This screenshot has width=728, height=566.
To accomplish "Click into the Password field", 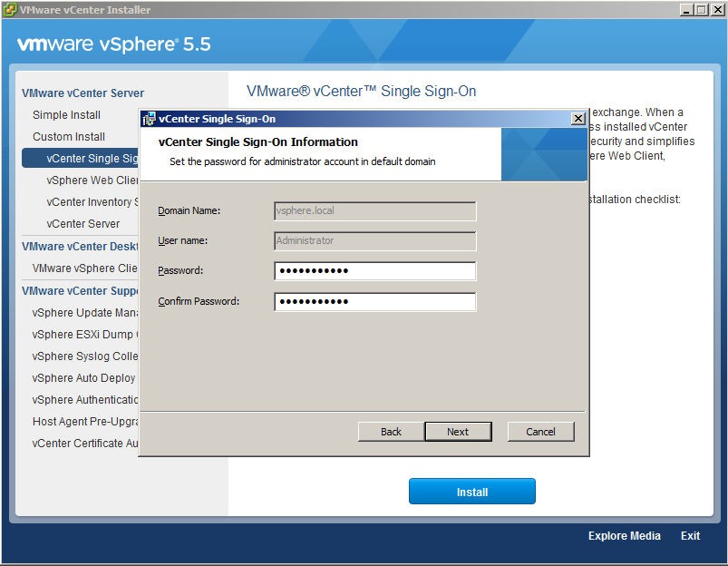I will pos(374,271).
